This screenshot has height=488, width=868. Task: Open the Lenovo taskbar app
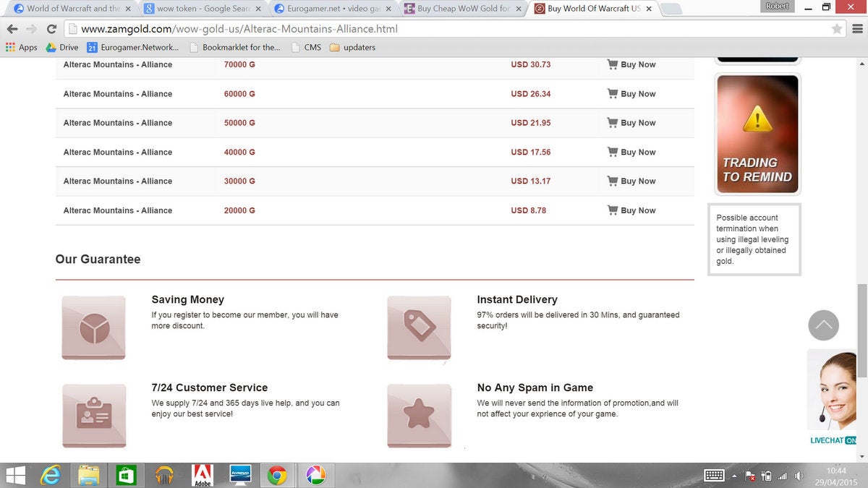tap(239, 475)
